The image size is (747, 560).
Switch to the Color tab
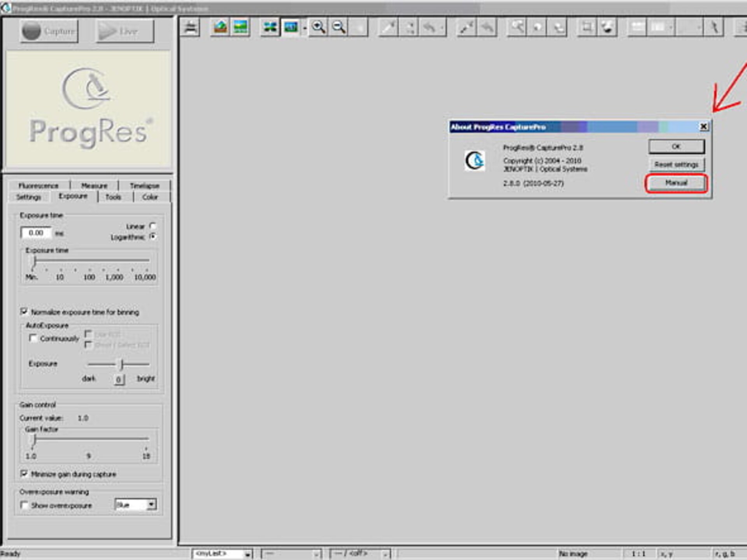tap(150, 197)
